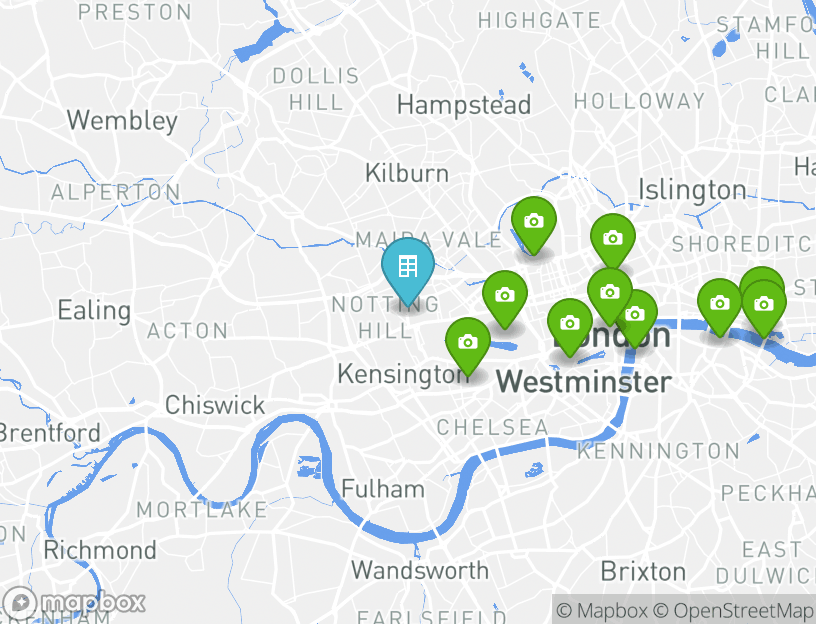Screen dimensions: 816x624
Task: Click the Hampstead place label
Action: [x=464, y=105]
